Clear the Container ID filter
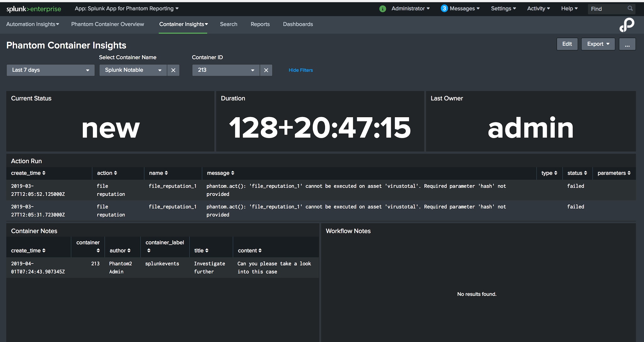The width and height of the screenshot is (644, 342). [266, 70]
